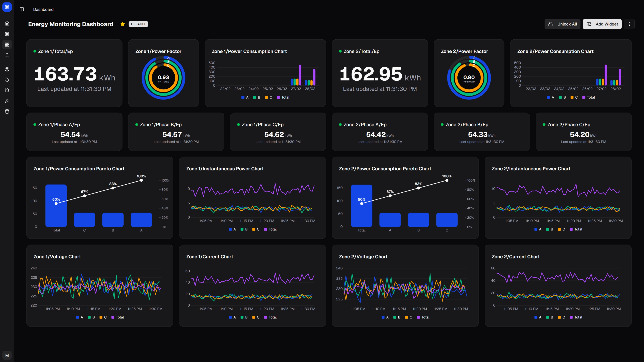This screenshot has height=362, width=644.
Task: Toggle series A in Zone 1/Power Consumption Chart legend
Action: 245,97
